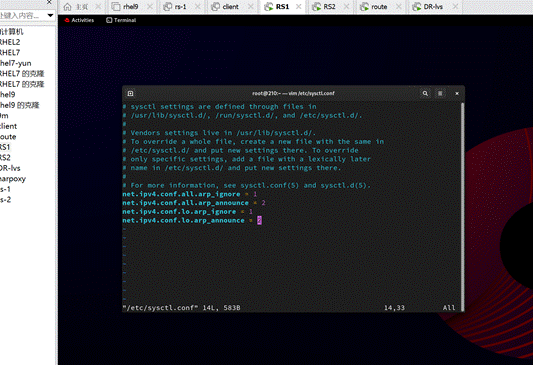Click the running VM icon on DR-lvs tab
This screenshot has width=533, height=365.
pos(417,6)
